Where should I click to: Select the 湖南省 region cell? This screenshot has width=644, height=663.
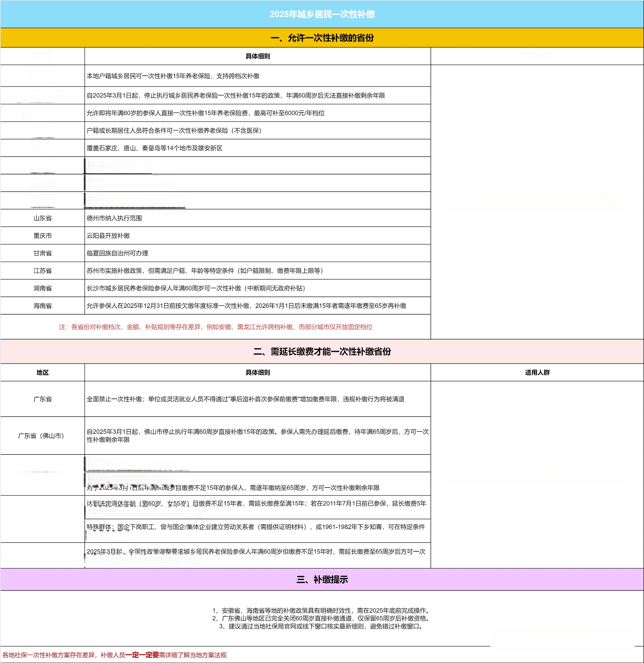pyautogui.click(x=43, y=288)
